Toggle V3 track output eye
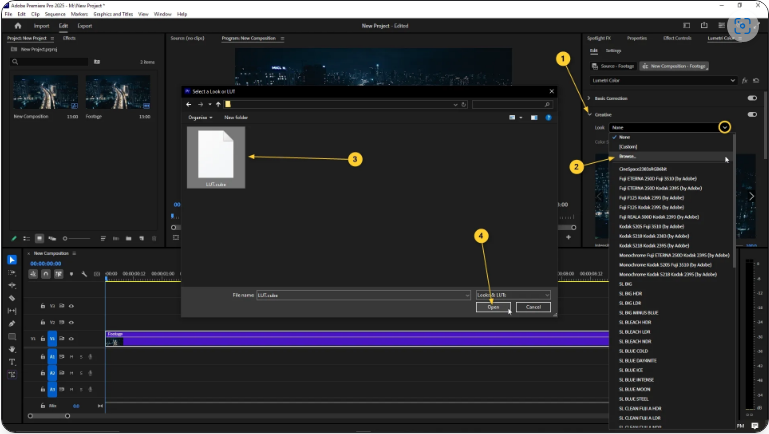The image size is (769, 434). click(x=71, y=306)
